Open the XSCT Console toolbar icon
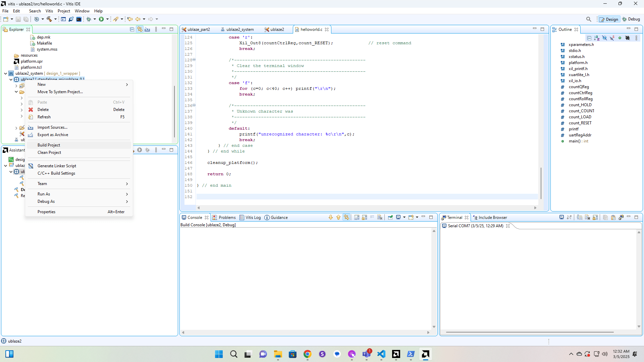This screenshot has width=644, height=362. pyautogui.click(x=64, y=19)
